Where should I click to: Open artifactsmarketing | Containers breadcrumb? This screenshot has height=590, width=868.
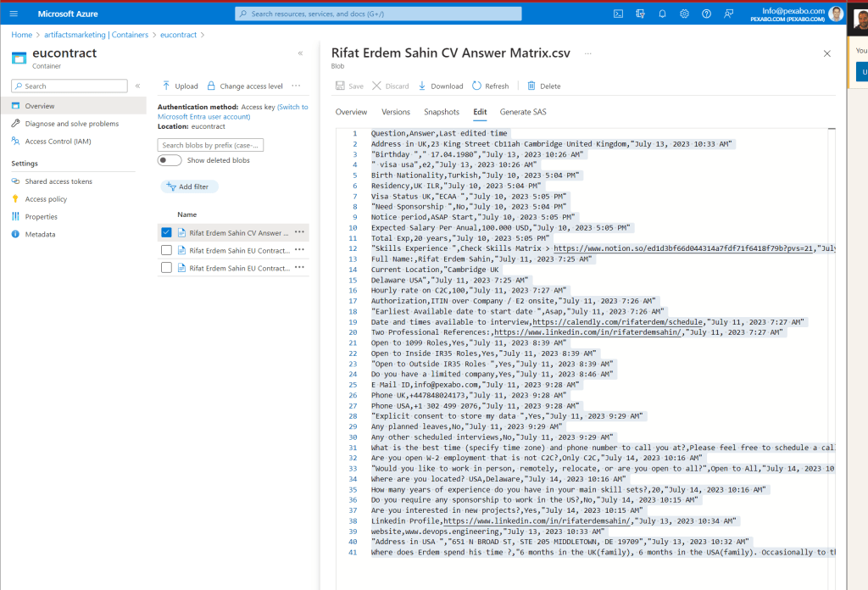pyautogui.click(x=97, y=34)
